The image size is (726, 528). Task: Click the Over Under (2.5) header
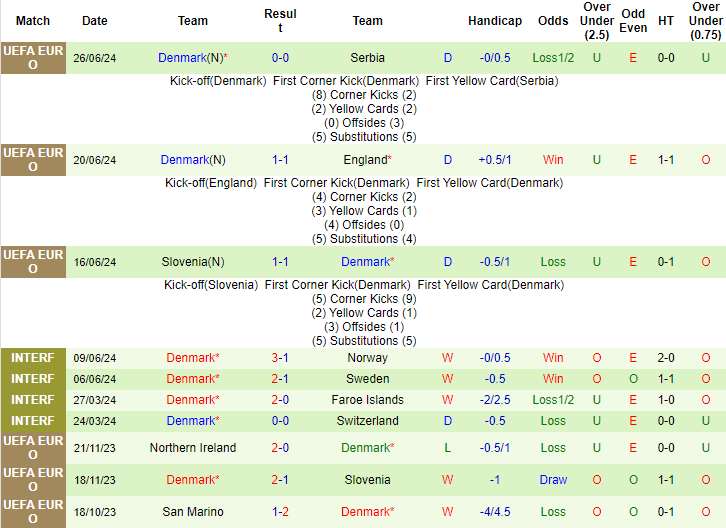coord(597,21)
